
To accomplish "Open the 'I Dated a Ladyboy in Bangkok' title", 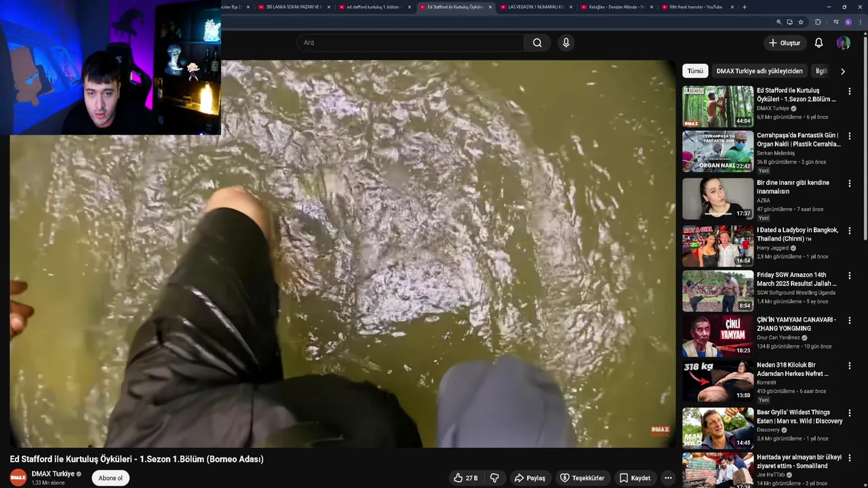I will (x=797, y=235).
